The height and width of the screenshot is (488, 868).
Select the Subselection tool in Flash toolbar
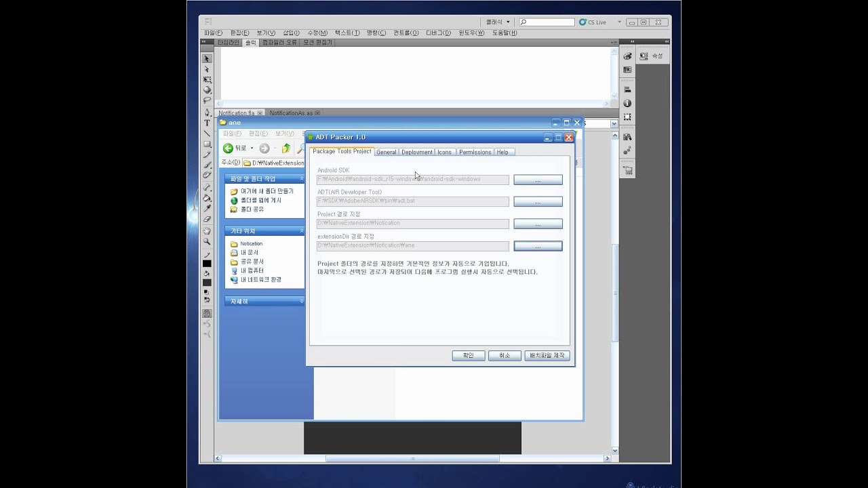click(x=207, y=69)
